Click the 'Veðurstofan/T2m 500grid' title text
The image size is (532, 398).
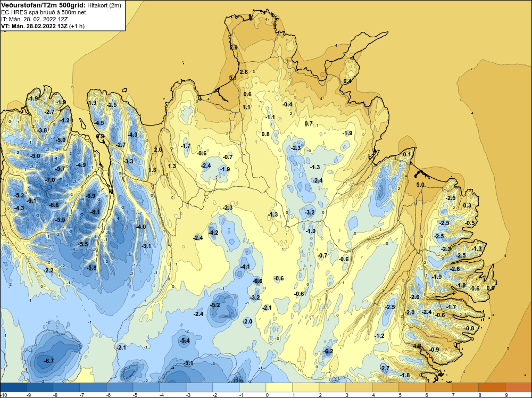tap(44, 5)
